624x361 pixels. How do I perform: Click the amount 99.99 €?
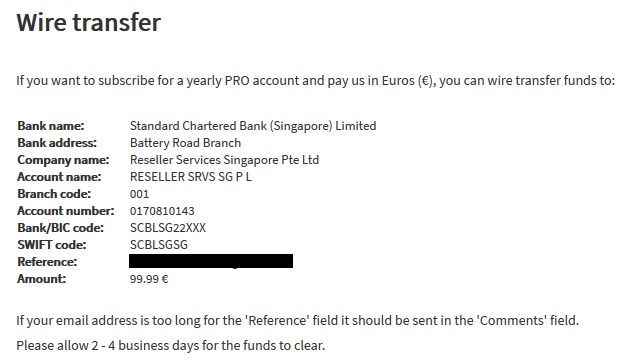149,279
